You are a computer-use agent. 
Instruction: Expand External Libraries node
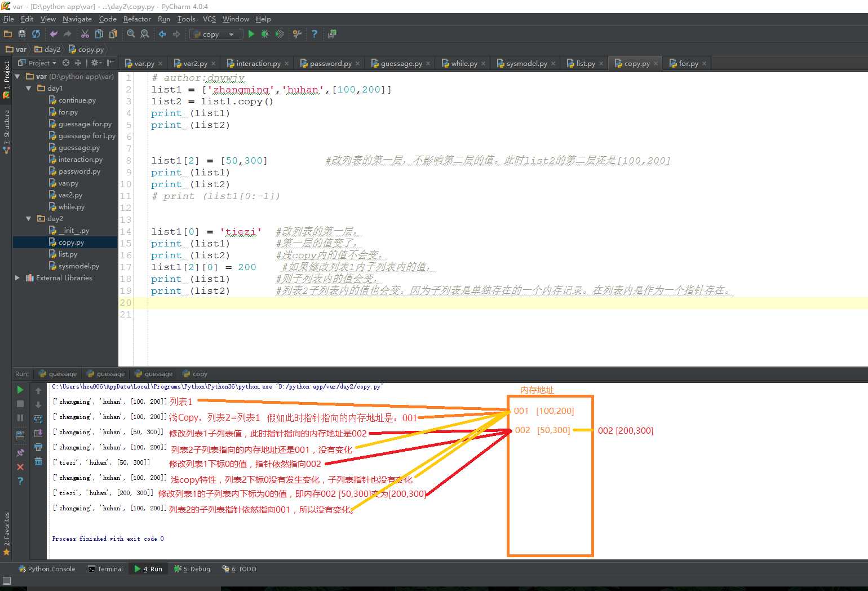click(17, 277)
